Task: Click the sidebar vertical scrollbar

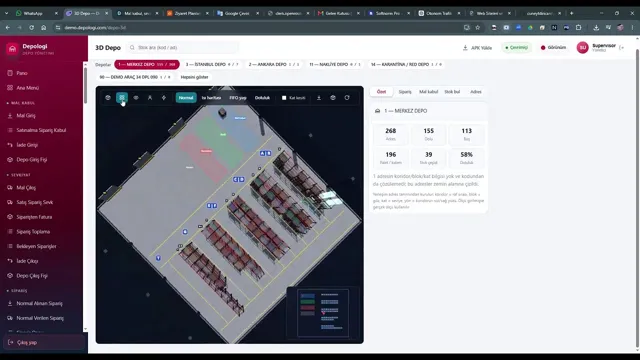Action: (x=85, y=85)
